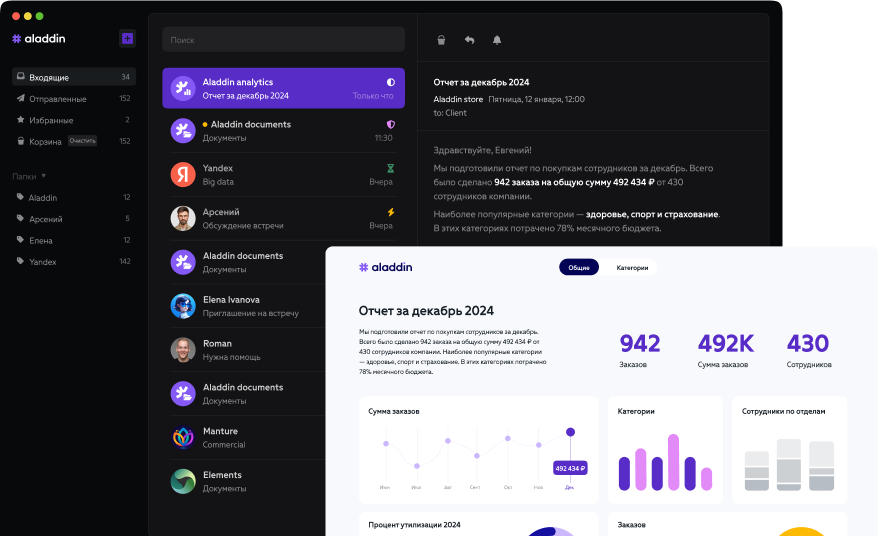Viewport: 878px width, 536px height.
Task: Click the Yandex sender avatar
Action: [x=183, y=175]
